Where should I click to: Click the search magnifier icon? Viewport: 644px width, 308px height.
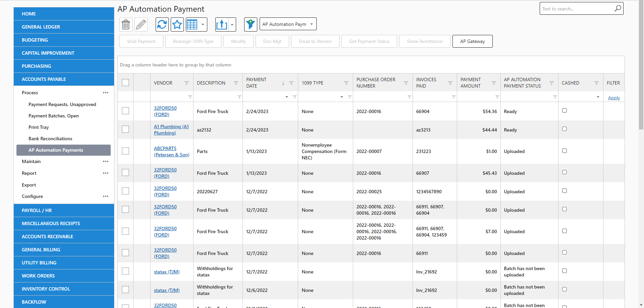[618, 8]
